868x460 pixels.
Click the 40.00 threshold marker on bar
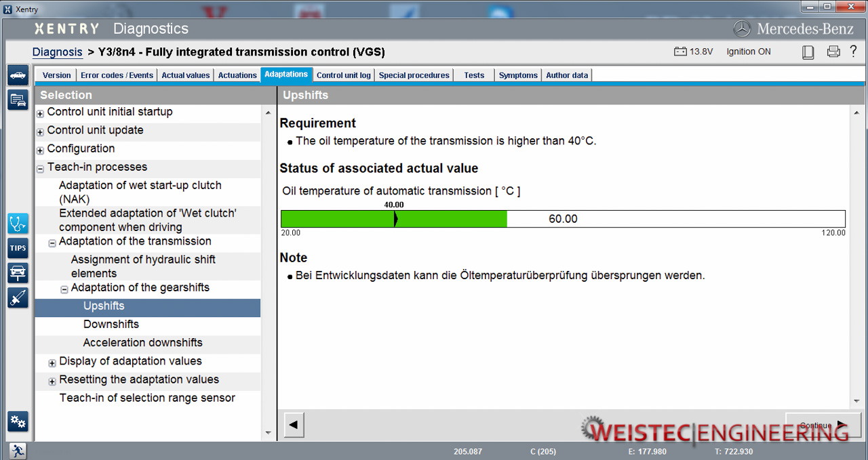tap(395, 218)
